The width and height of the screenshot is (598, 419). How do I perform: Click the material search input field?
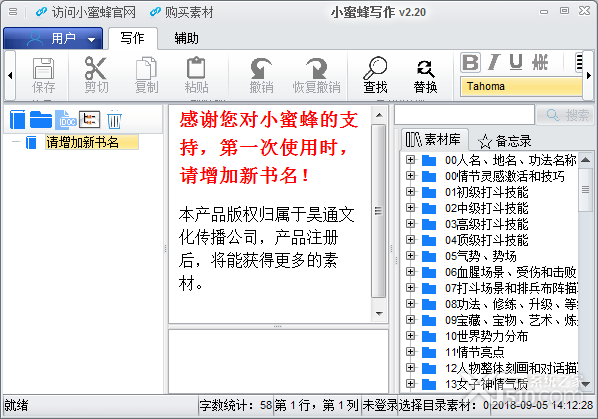point(464,115)
